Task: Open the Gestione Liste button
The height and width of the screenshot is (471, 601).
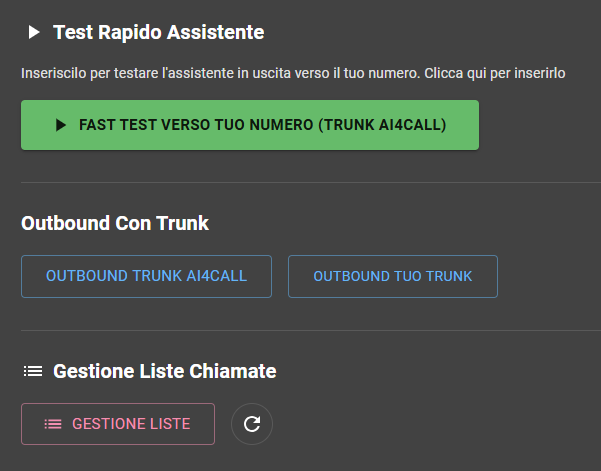Action: 118,424
